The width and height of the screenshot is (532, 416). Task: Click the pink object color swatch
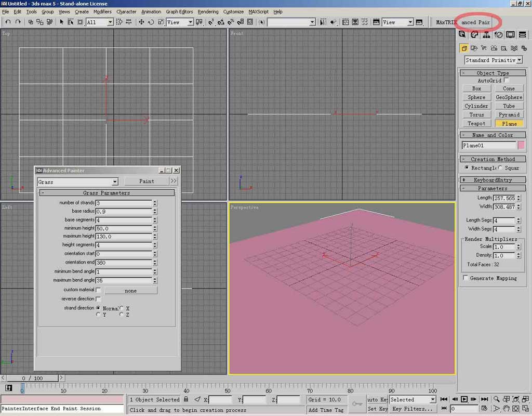(x=521, y=146)
